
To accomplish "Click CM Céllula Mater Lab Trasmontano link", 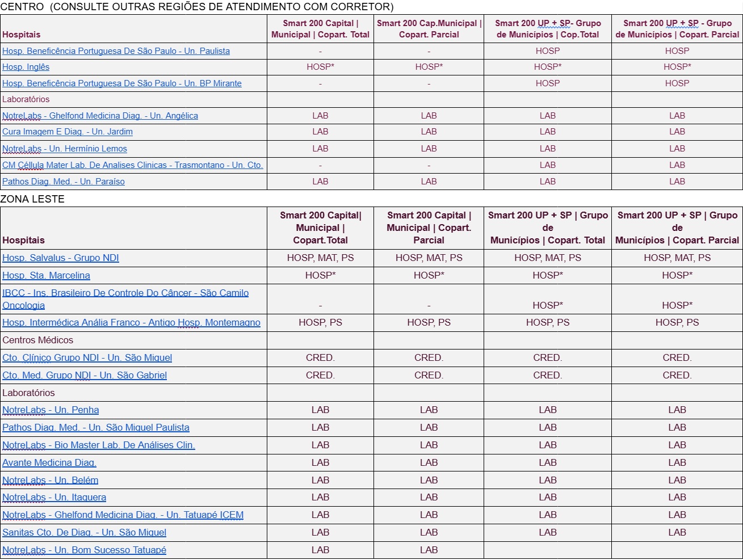I will click(132, 165).
